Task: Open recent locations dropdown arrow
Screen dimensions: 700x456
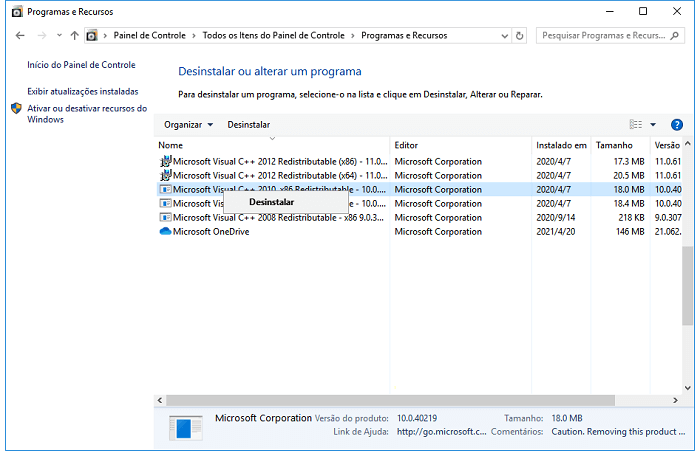Action: coord(59,35)
